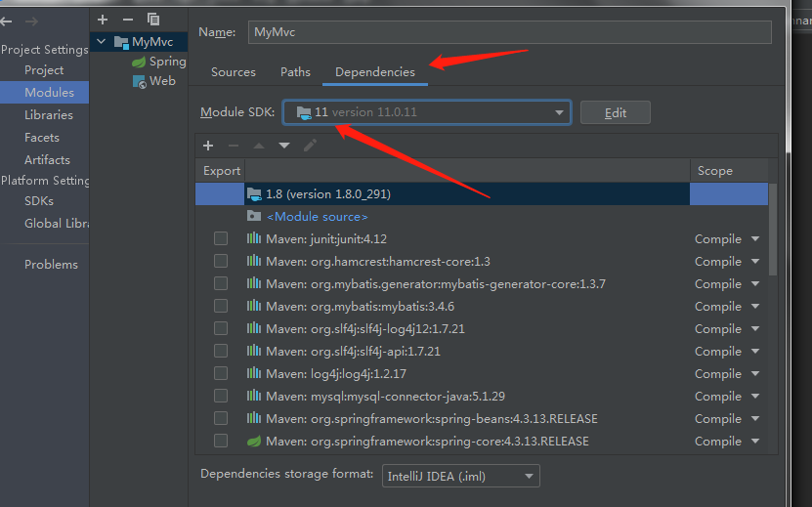Toggle export checkbox for spring-beans:4.3.13.RELEASE
Viewport: 812px width, 507px height.
click(221, 418)
